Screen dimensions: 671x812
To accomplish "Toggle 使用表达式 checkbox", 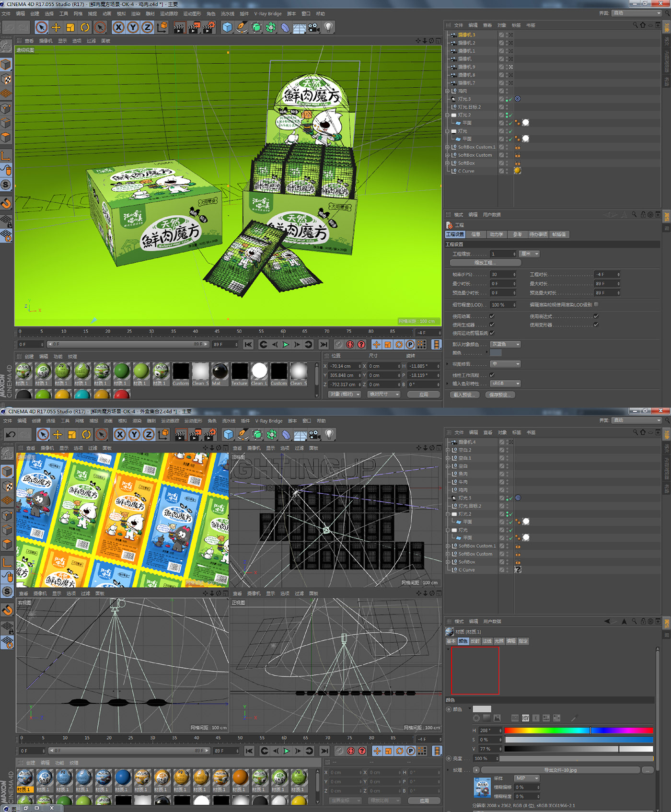I will [596, 316].
